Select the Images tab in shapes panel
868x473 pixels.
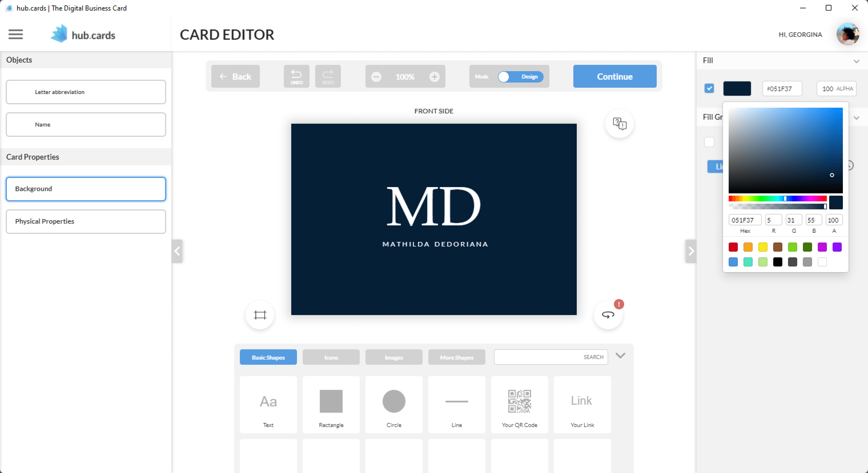(394, 357)
